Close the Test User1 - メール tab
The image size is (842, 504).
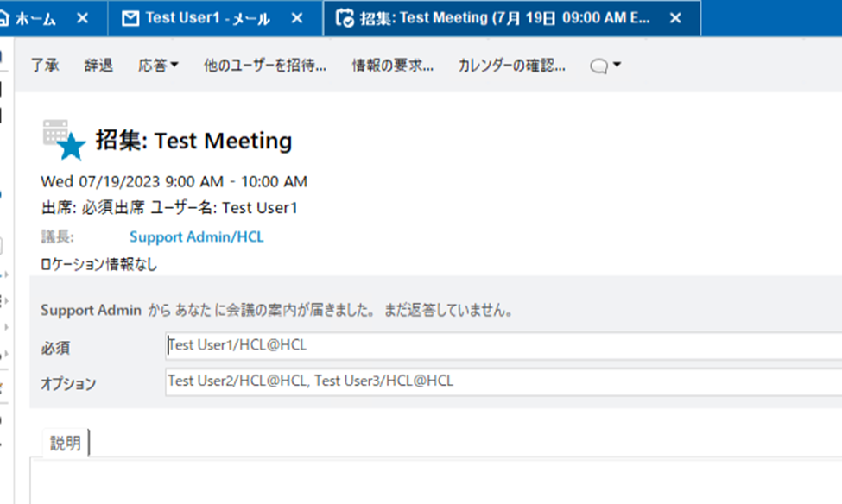[x=297, y=18]
